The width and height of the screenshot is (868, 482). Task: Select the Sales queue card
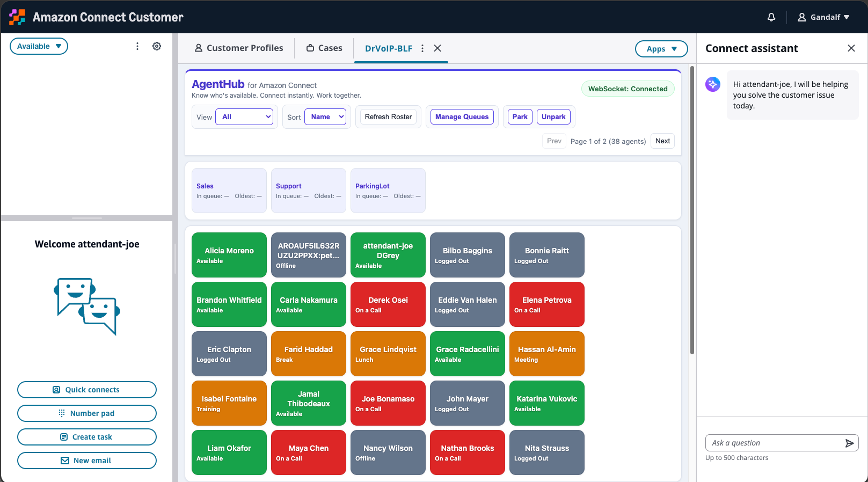click(229, 191)
